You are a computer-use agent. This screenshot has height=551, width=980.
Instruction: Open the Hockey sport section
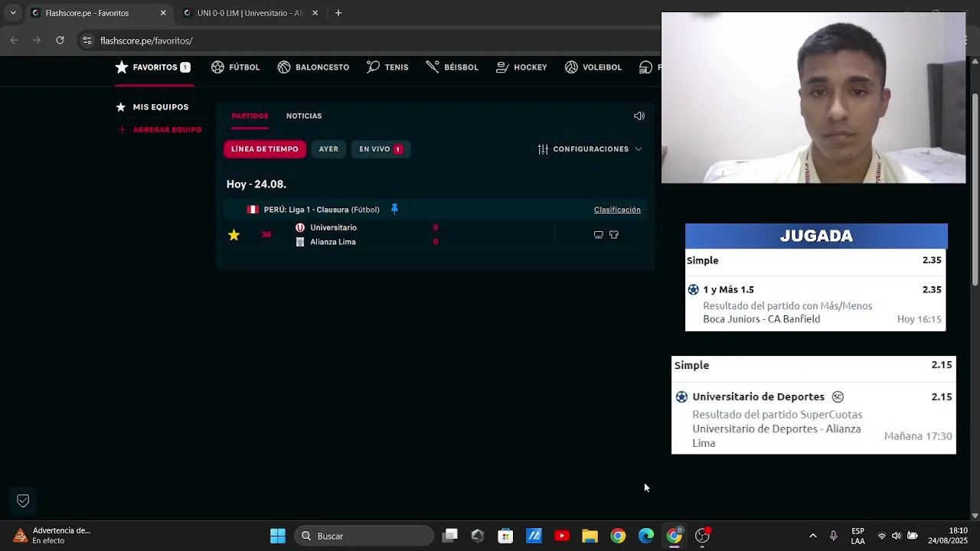tap(521, 67)
